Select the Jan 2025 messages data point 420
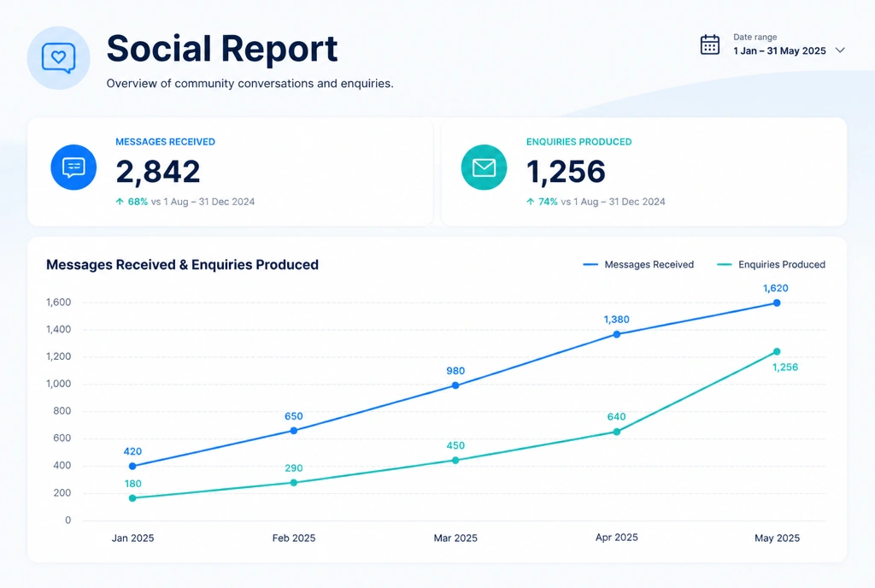The height and width of the screenshot is (588, 875). [x=132, y=466]
